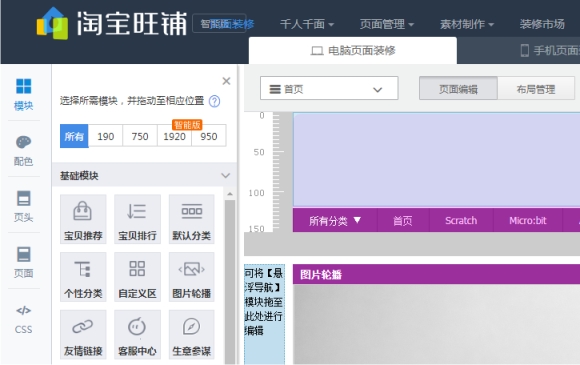Filter modules by 1920 width
Image resolution: width=580 pixels, height=365 pixels.
click(x=174, y=136)
